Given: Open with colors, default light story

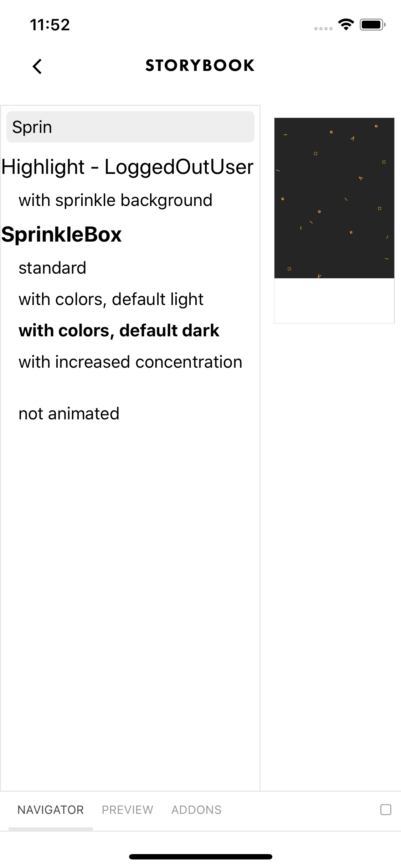Looking at the screenshot, I should (111, 299).
